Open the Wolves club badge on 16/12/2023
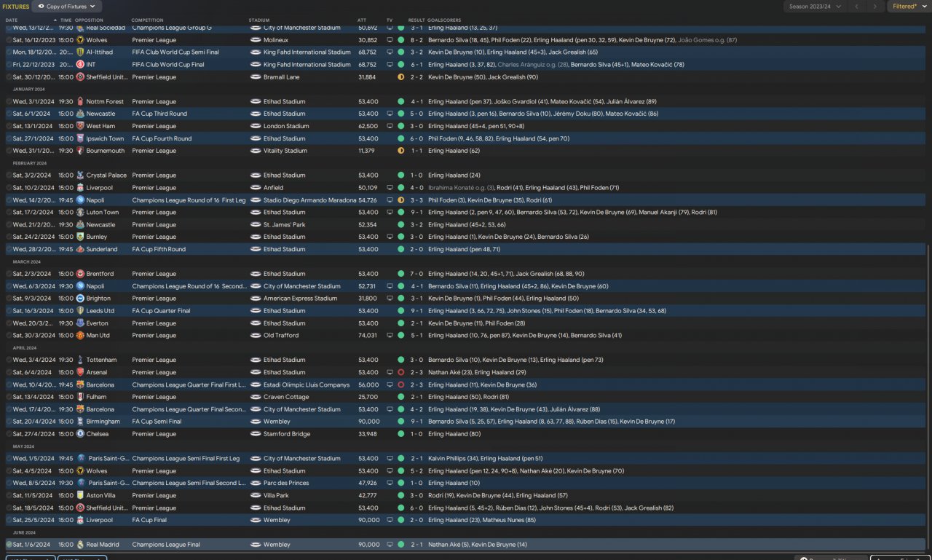The image size is (932, 560). (80, 40)
